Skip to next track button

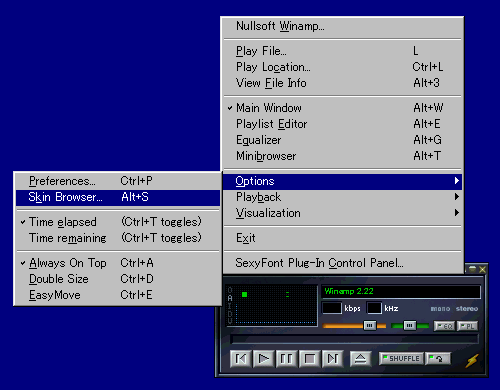[x=333, y=359]
